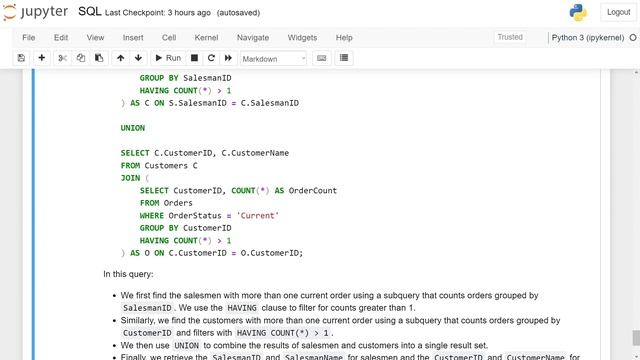Restart kernel and run all cells icon

coord(228,58)
